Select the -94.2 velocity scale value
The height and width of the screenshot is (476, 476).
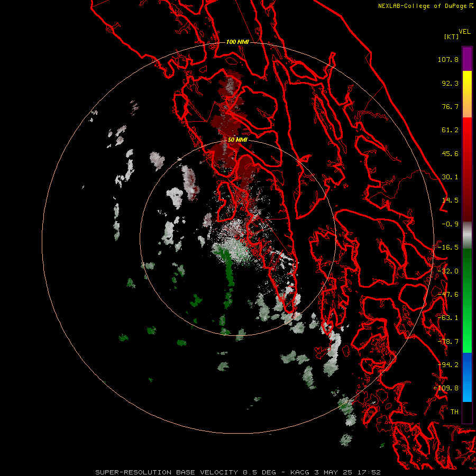[448, 365]
